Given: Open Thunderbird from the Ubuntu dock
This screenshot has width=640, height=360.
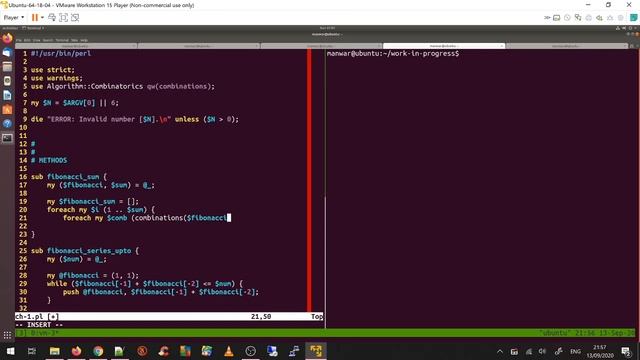Looking at the screenshot, I should tap(7, 53).
